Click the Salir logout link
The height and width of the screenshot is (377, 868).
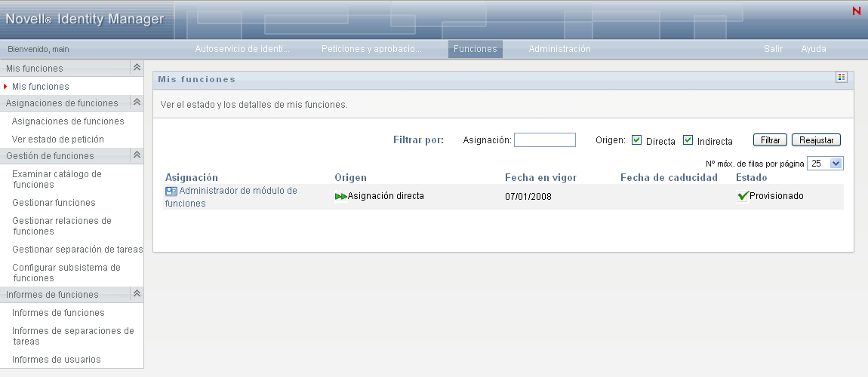[774, 49]
